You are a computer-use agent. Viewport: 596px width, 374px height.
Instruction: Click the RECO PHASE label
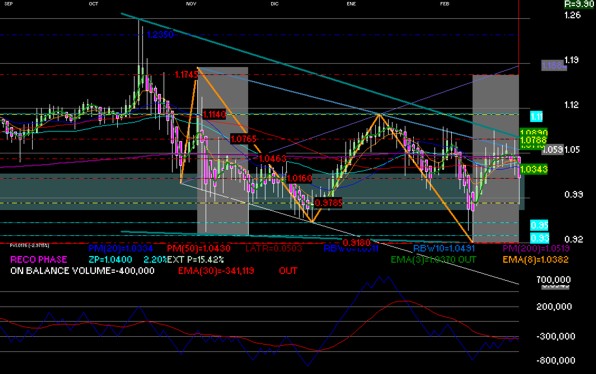(x=38, y=260)
